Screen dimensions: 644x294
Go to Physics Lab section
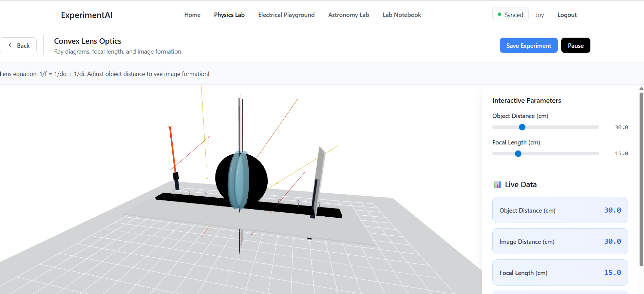point(229,15)
